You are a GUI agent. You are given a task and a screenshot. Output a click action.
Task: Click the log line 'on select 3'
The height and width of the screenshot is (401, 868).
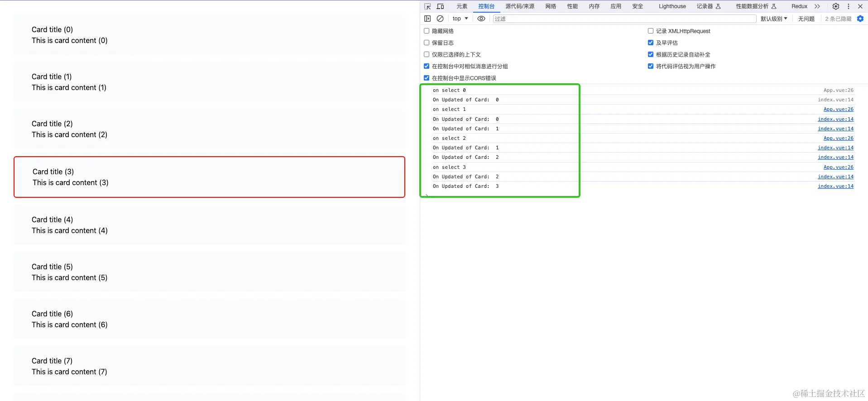(x=449, y=167)
